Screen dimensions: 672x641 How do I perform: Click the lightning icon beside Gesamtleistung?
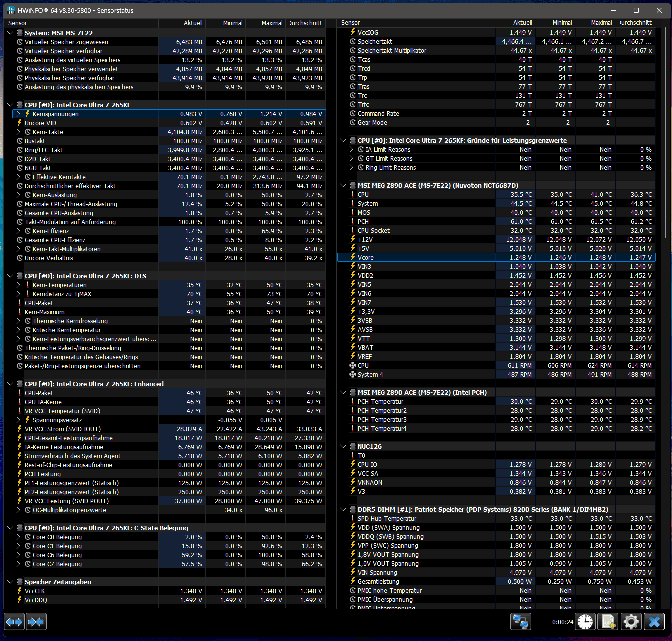coord(353,582)
